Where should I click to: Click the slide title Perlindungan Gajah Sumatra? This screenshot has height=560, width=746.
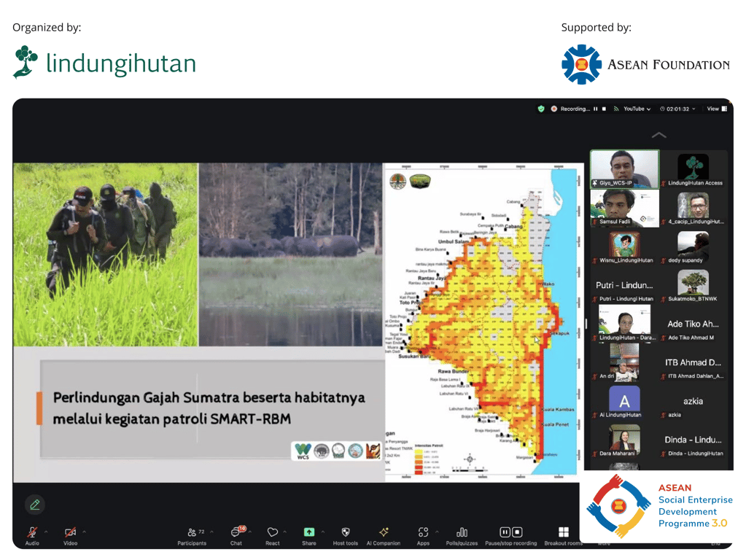209,408
